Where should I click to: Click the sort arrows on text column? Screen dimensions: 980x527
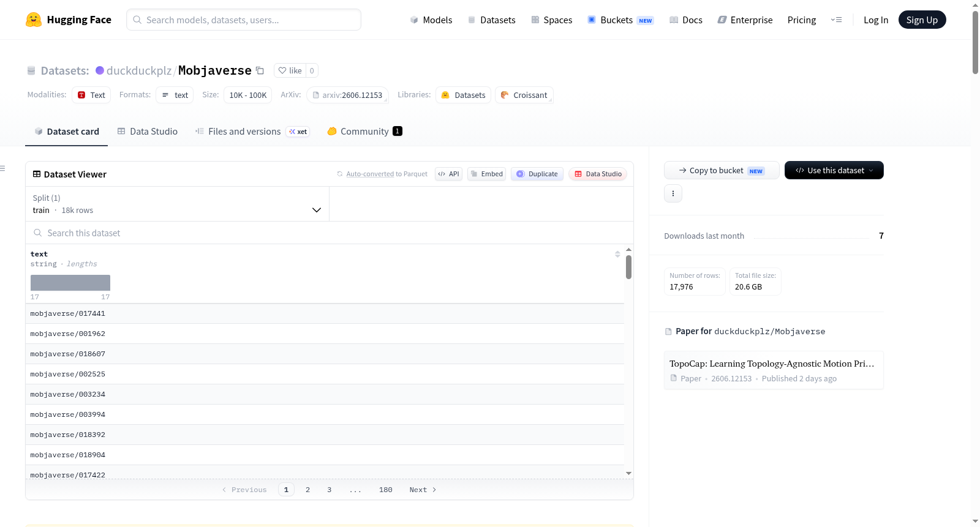(617, 254)
